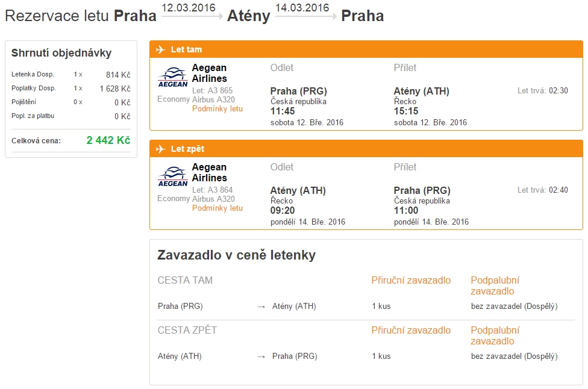The width and height of the screenshot is (588, 389).
Task: Click the arrow between Atény and Praha in baggage
Action: (261, 356)
